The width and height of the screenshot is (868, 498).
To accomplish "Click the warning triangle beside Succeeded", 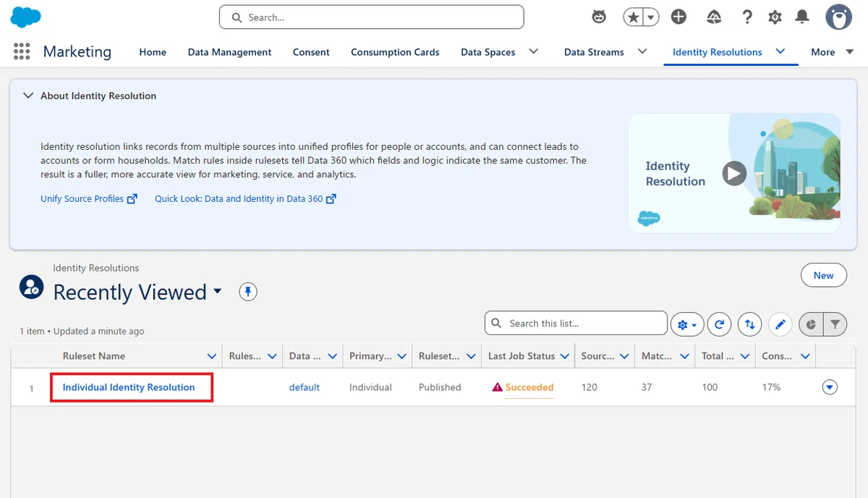I will 497,387.
